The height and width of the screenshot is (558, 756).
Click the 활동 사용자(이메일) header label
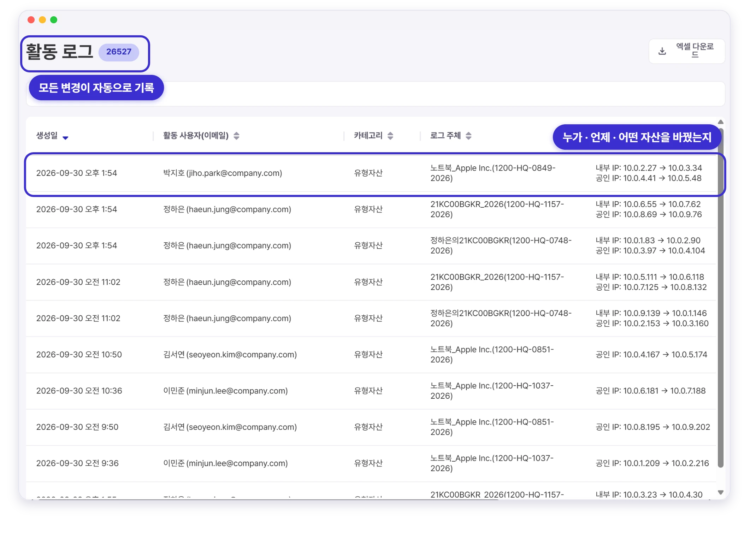tap(196, 136)
